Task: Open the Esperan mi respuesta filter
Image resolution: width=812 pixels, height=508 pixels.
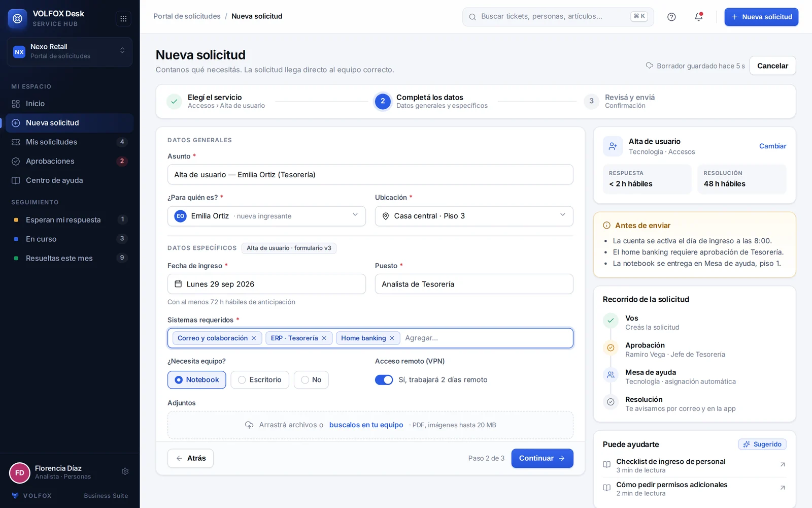Action: (x=70, y=220)
